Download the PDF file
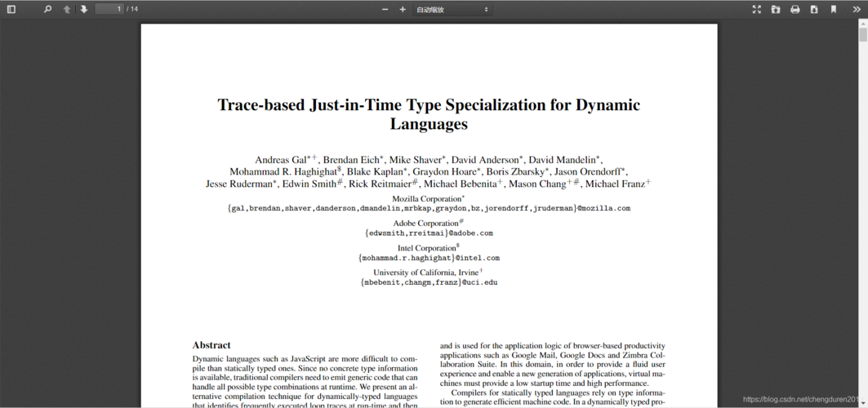 (x=814, y=10)
